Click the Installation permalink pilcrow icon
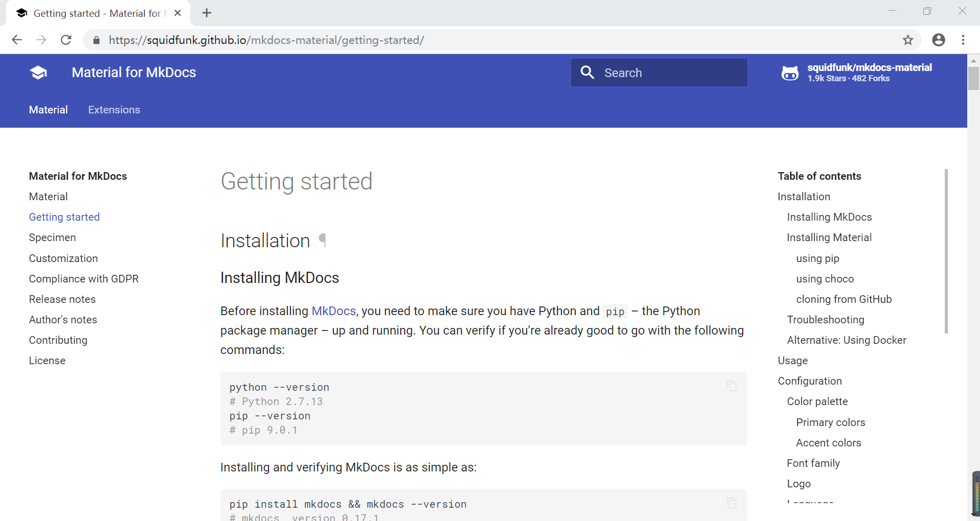This screenshot has width=980, height=521. click(323, 240)
